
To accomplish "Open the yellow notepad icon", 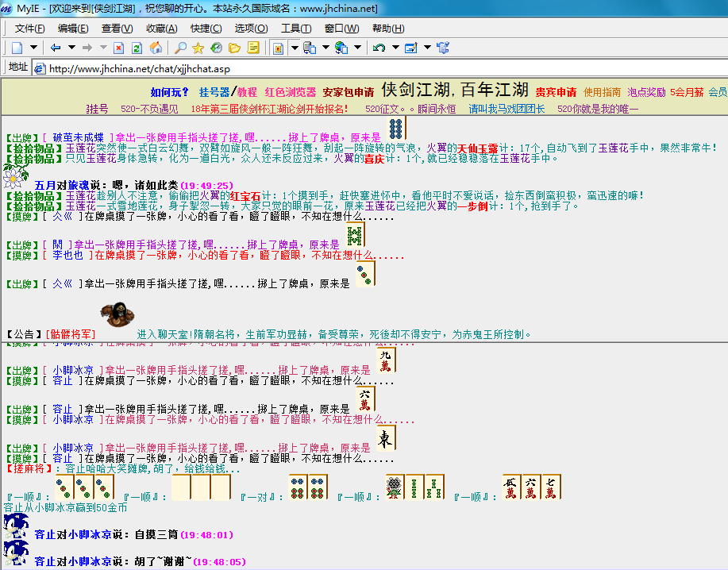I will [x=253, y=48].
